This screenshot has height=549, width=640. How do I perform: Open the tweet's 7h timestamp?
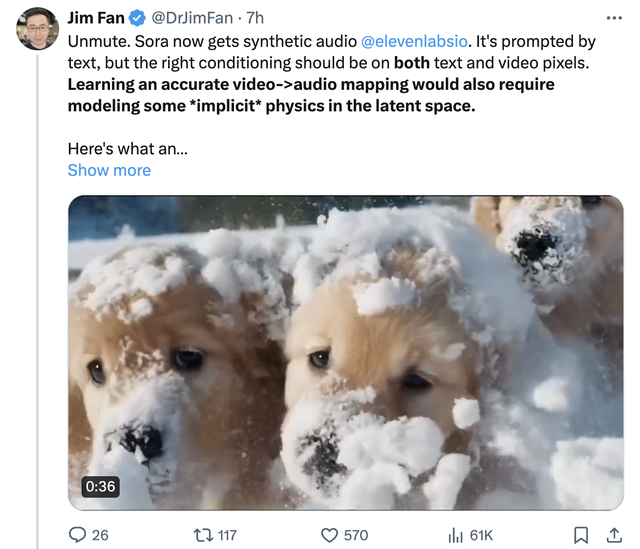pyautogui.click(x=255, y=18)
